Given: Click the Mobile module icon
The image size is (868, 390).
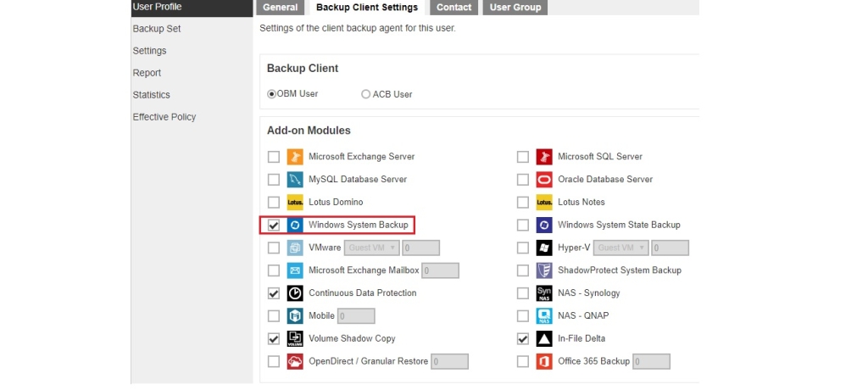Looking at the screenshot, I should pyautogui.click(x=295, y=315).
